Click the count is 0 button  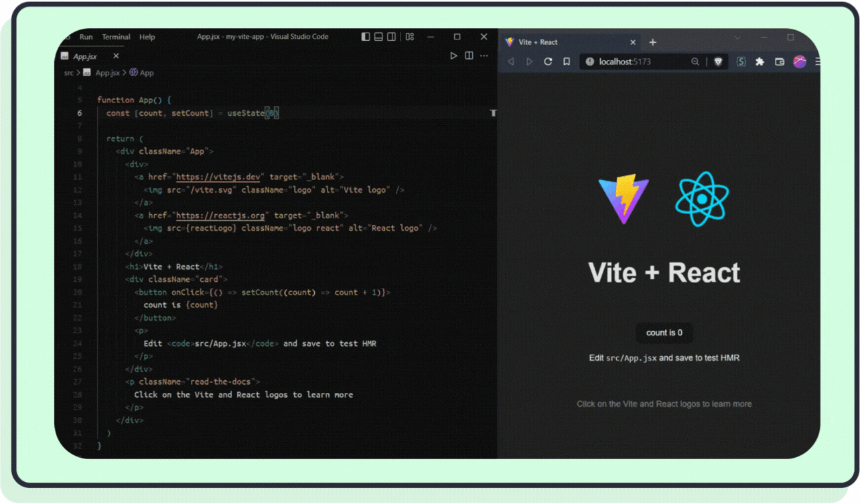(664, 333)
